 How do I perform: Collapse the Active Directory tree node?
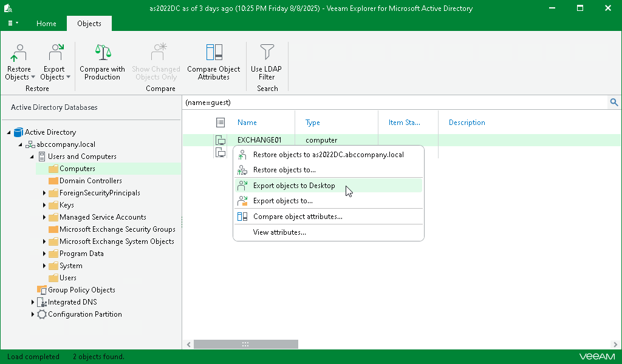[9, 132]
